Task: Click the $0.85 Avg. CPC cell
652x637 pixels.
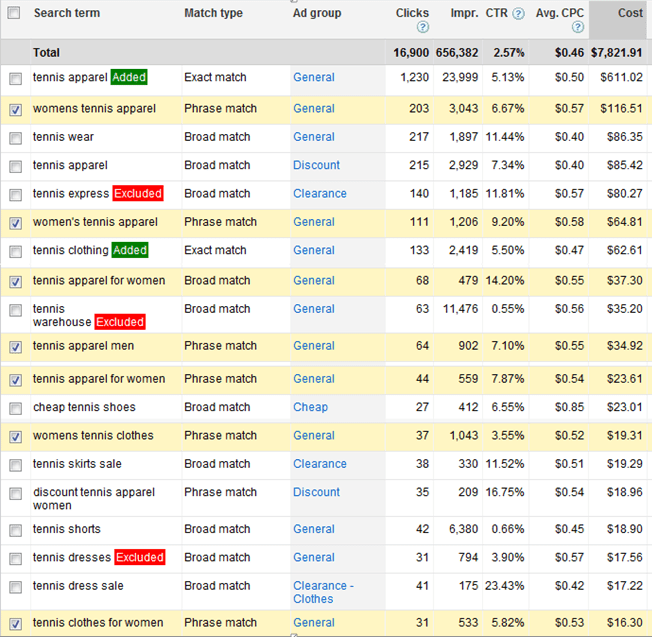Action: pos(569,407)
